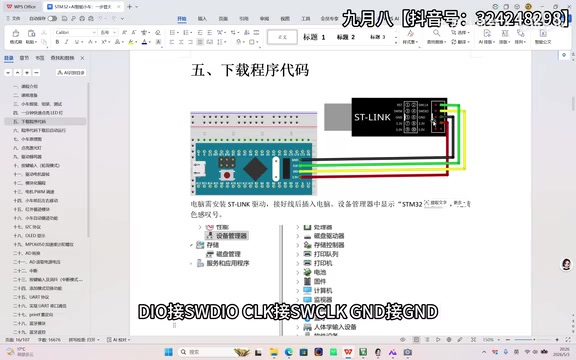Click the text highlight color icon
The image size is (576, 360).
coord(131,42)
